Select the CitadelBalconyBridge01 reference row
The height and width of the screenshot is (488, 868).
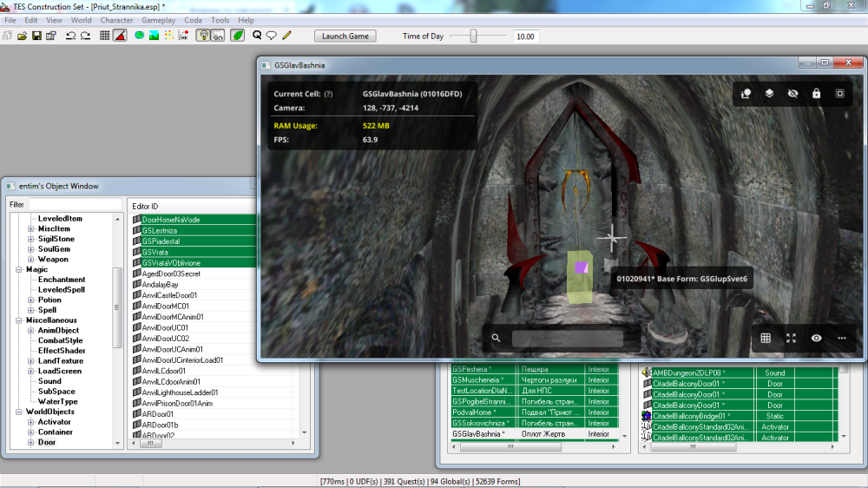pos(740,416)
